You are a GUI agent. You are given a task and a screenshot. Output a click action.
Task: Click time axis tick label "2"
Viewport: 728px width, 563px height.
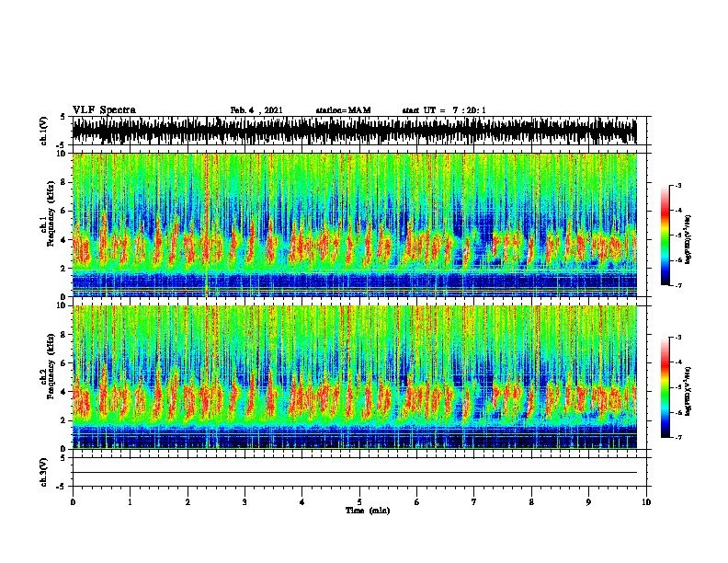(188, 502)
